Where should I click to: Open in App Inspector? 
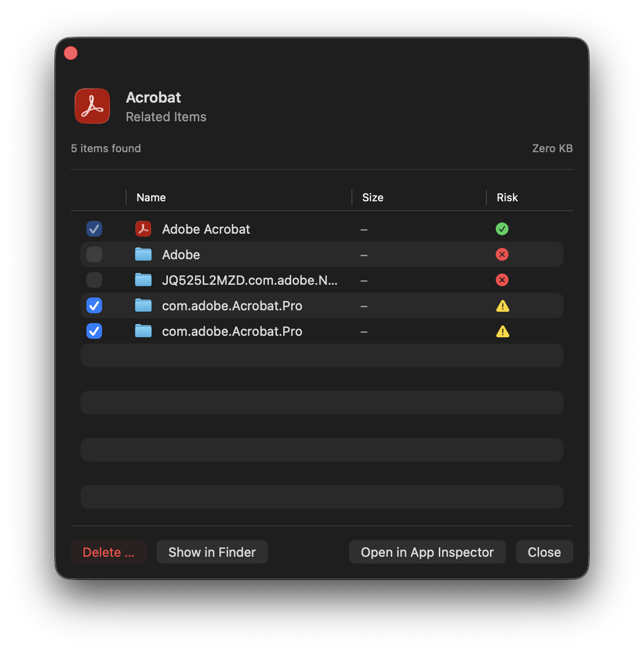(427, 552)
